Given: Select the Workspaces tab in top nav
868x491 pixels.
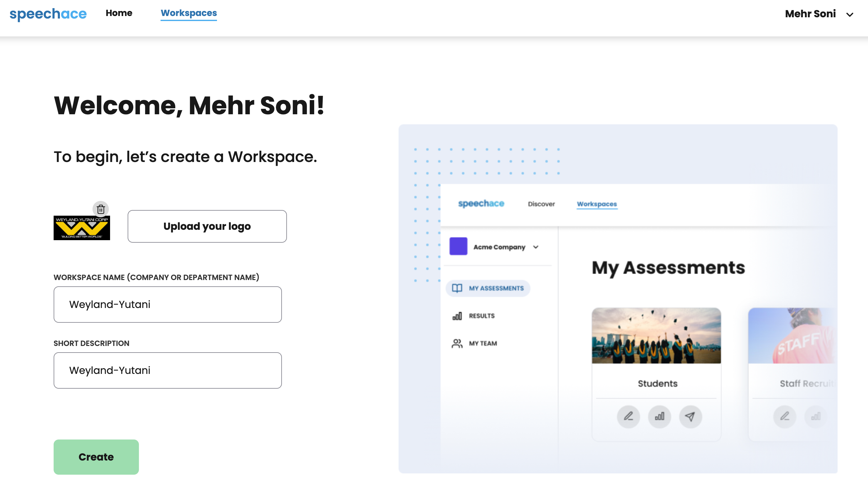Looking at the screenshot, I should [189, 13].
